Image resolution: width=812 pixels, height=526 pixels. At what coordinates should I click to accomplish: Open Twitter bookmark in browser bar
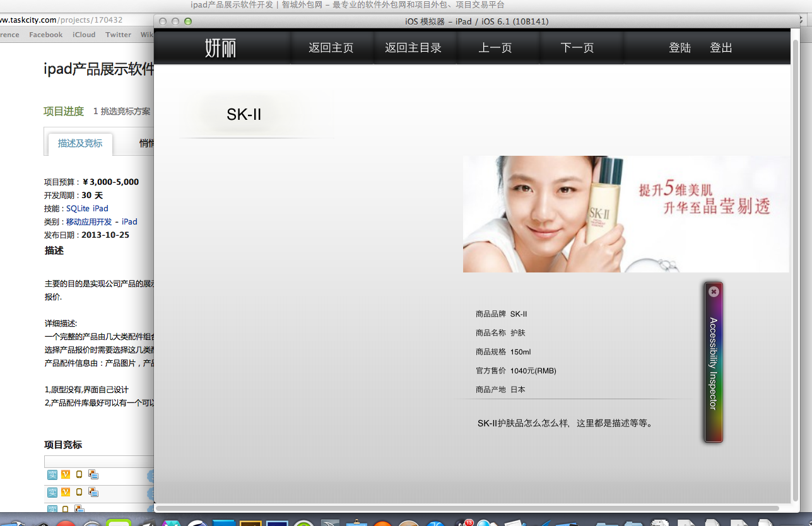point(118,35)
